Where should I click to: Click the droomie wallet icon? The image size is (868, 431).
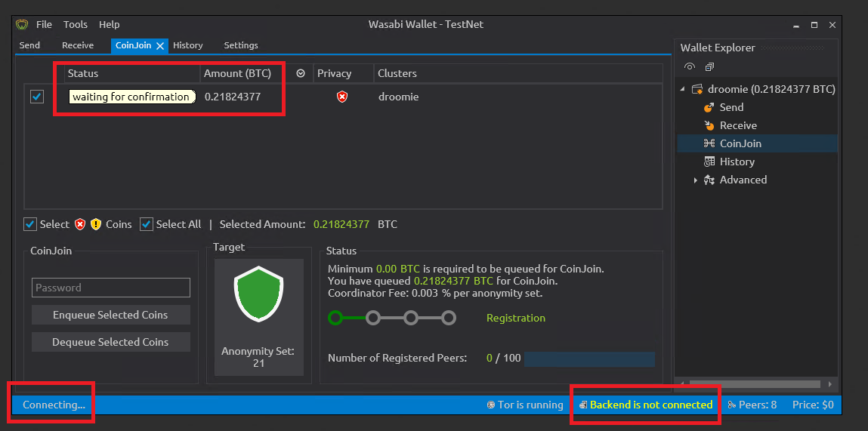click(697, 89)
